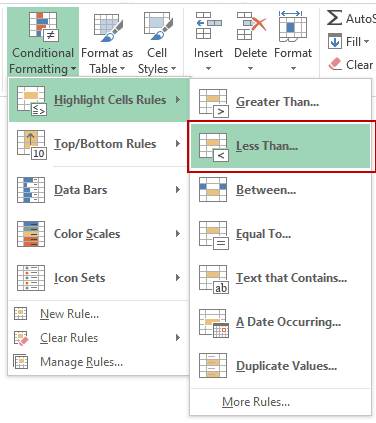Click the Delete cells icon
Viewport: 376px width, 423px height.
tap(251, 26)
